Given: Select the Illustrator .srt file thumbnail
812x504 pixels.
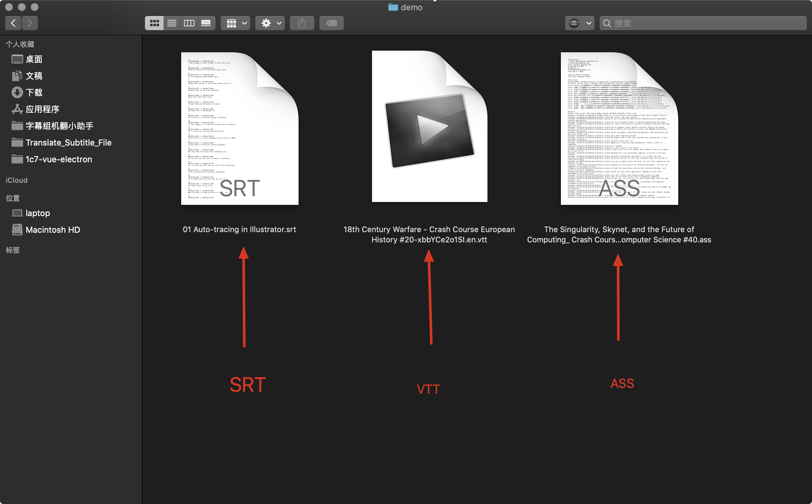Looking at the screenshot, I should [x=240, y=128].
